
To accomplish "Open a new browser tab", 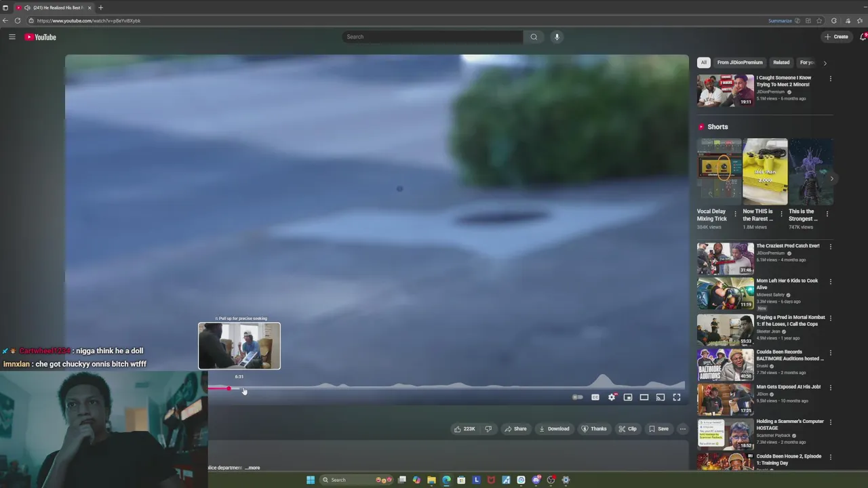I will [100, 7].
